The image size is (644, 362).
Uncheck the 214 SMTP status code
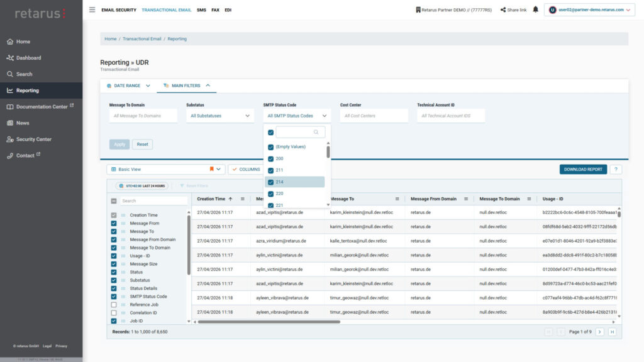click(271, 182)
